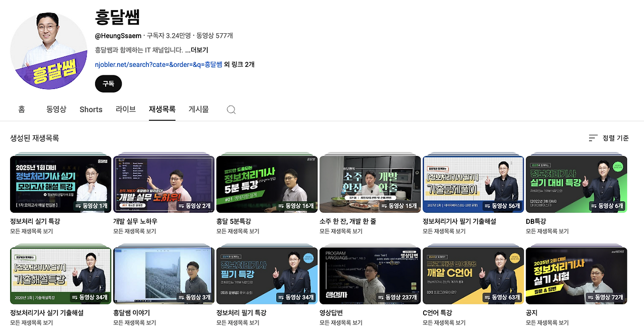Click the 동영상 56개 playlist count badge
This screenshot has width=644, height=336.
click(x=502, y=206)
